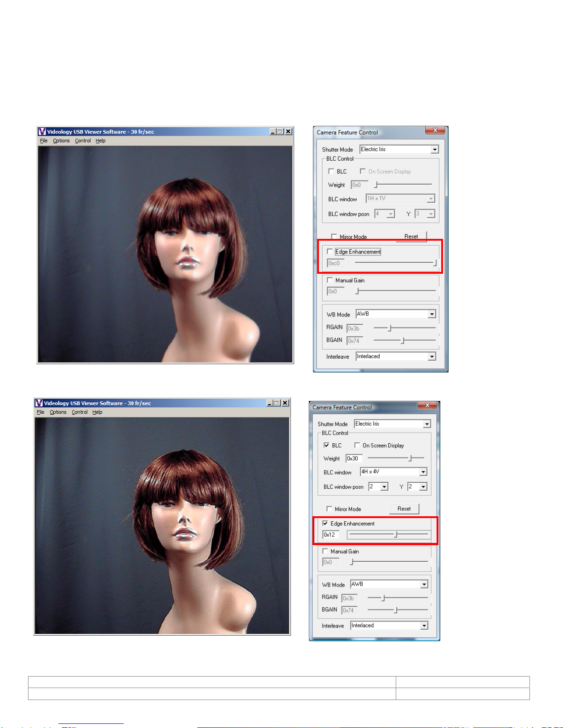This screenshot has height=728, width=563.
Task: Click BGAIN value field 0x74 in upper panel
Action: click(355, 341)
